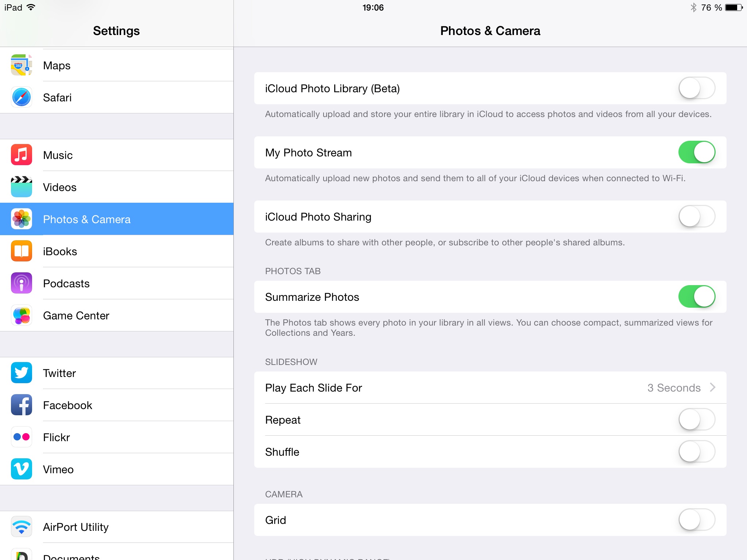Enable iCloud Photo Sharing switch
This screenshot has width=747, height=560.
[697, 217]
